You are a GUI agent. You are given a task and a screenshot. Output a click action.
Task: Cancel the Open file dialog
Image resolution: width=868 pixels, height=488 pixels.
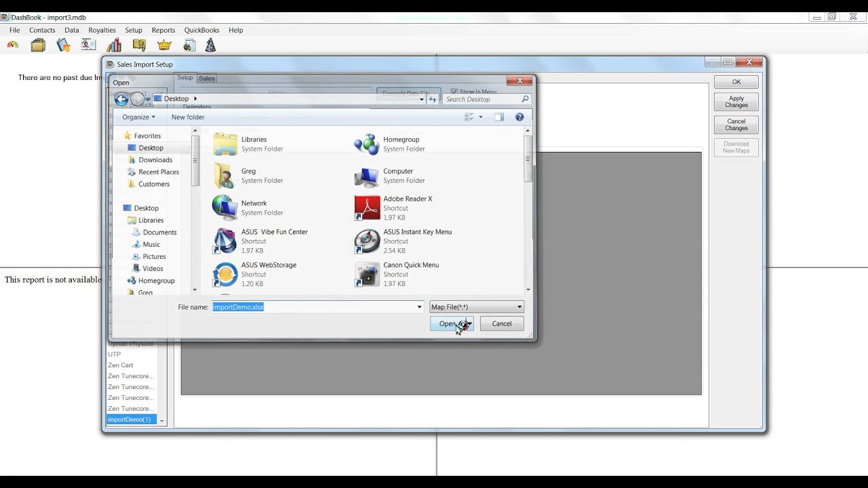pyautogui.click(x=502, y=324)
